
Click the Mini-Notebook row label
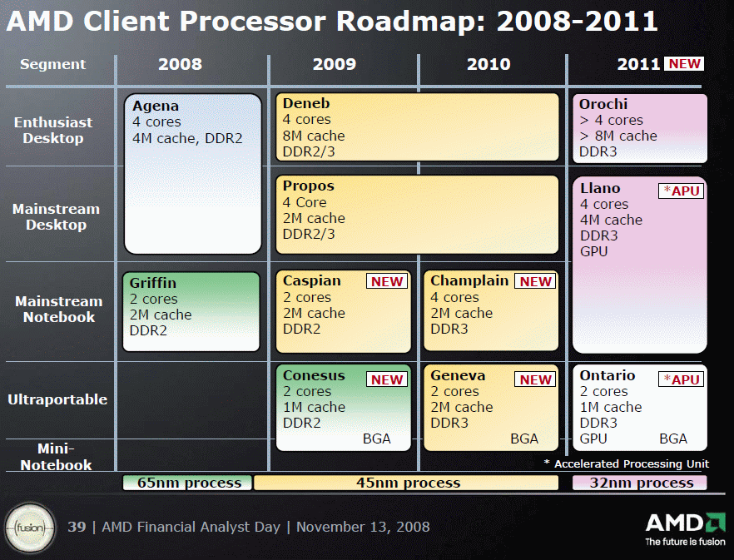click(x=56, y=457)
